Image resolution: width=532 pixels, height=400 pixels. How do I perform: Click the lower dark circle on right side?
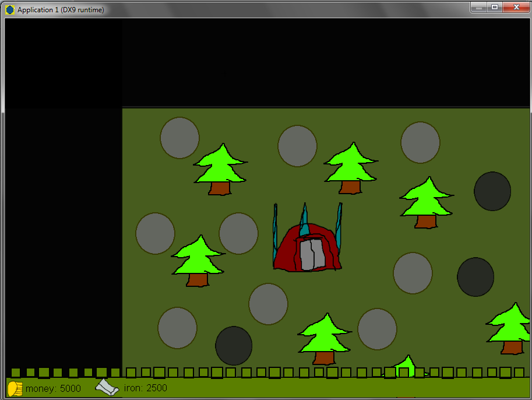pyautogui.click(x=475, y=277)
